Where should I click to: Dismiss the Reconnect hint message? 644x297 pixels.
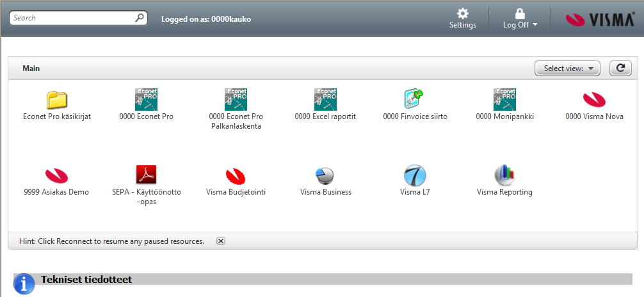(221, 241)
